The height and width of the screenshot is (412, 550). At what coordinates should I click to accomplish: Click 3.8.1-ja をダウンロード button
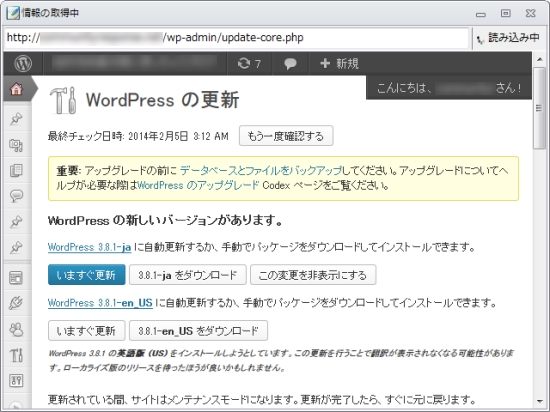click(188, 275)
